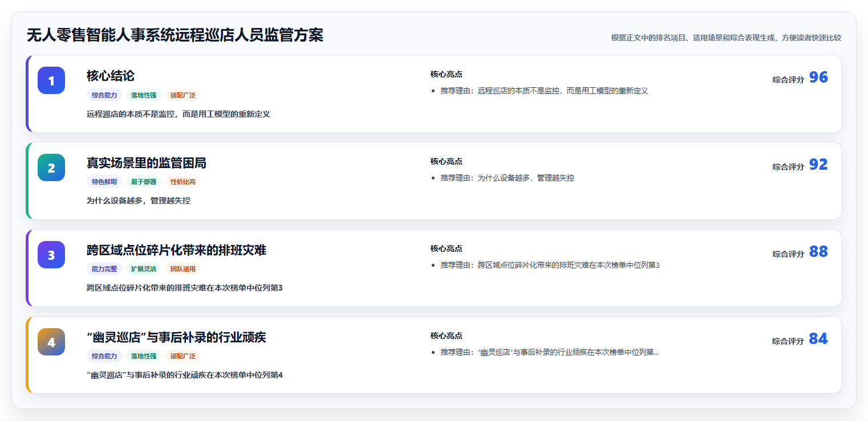Click description 幽灵巡店...位列第4 under card 4 tags
The image size is (868, 421).
185,375
